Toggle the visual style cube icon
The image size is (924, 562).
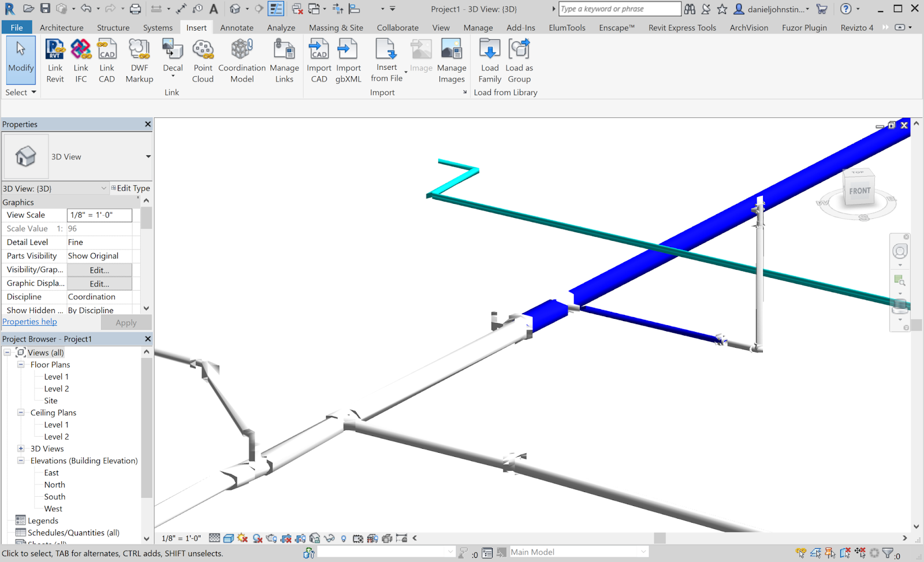click(x=229, y=538)
